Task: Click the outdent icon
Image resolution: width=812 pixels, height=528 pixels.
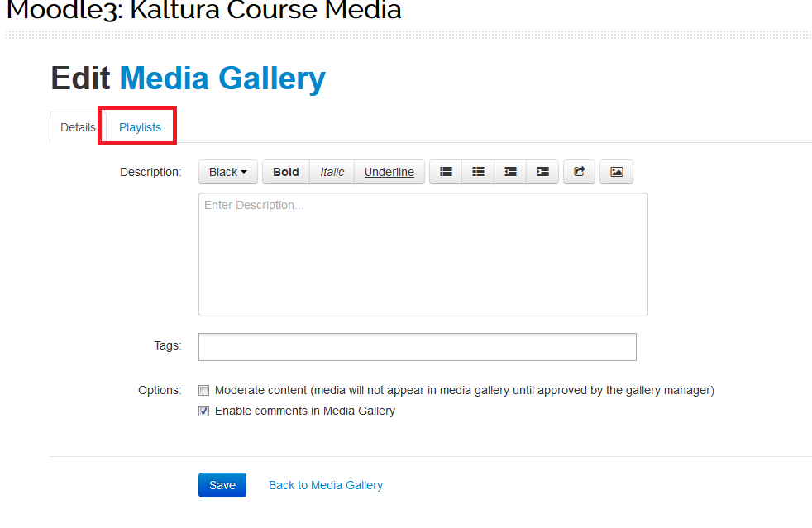Action: pyautogui.click(x=511, y=172)
